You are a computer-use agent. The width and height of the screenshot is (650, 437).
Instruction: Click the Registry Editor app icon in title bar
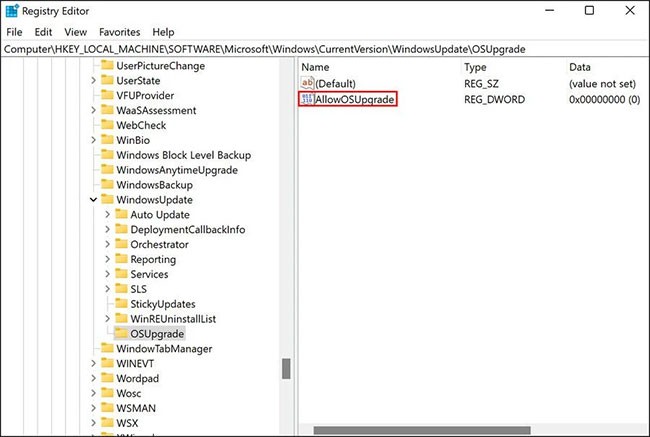tap(12, 11)
